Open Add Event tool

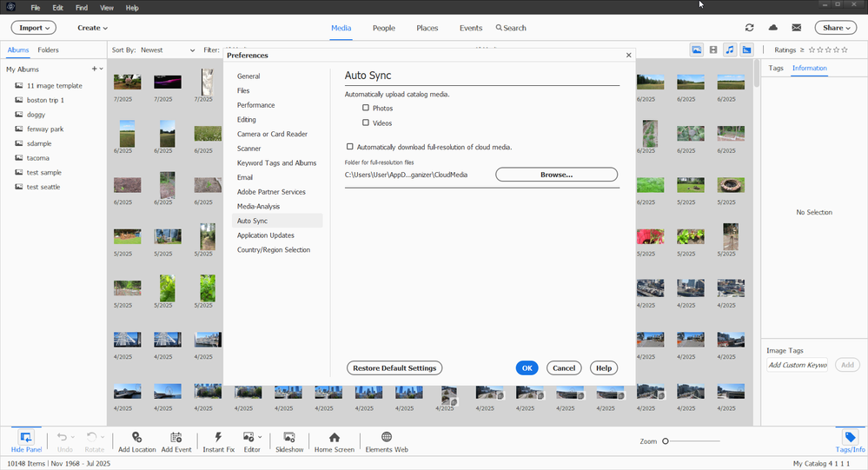176,442
